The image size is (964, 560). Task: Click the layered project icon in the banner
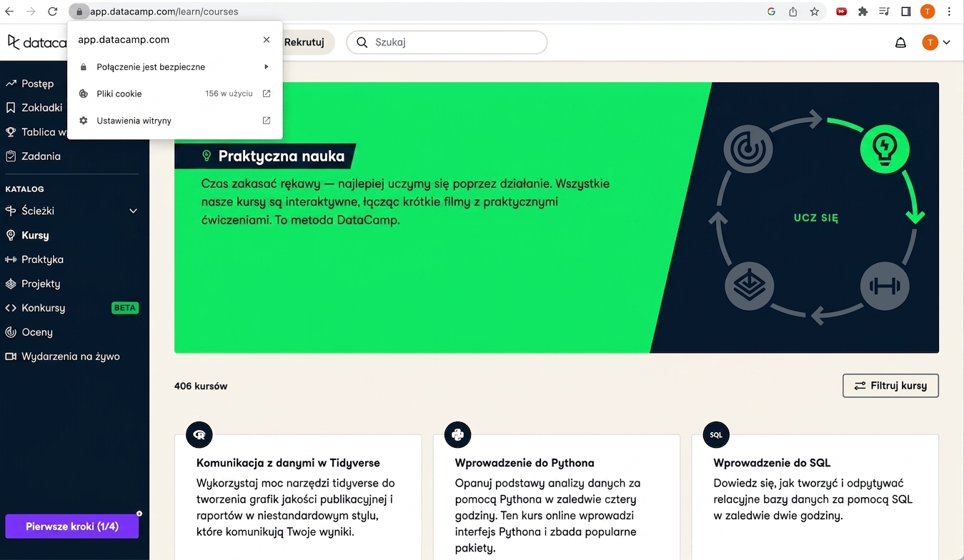(749, 286)
